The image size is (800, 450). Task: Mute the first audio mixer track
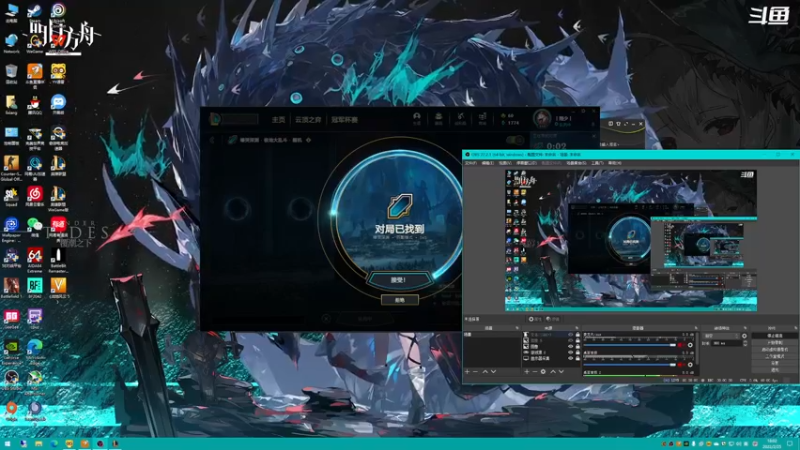tap(681, 345)
